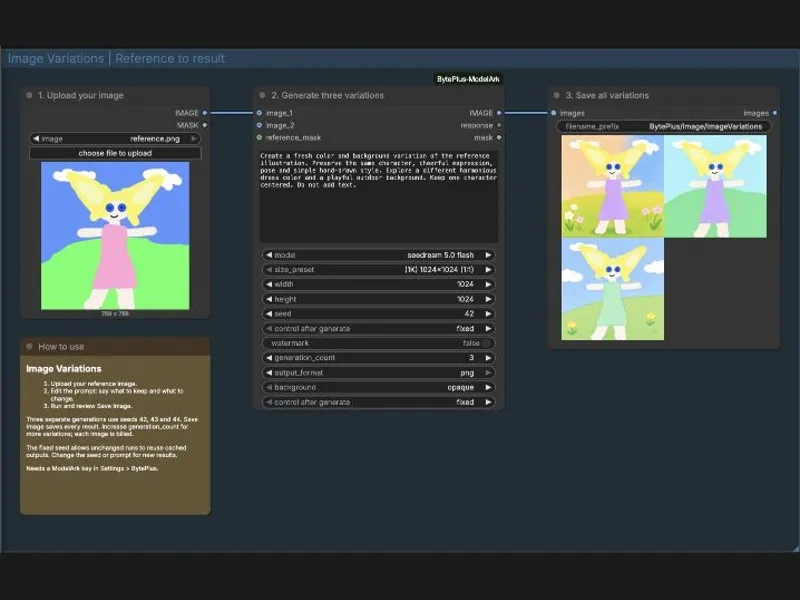The height and width of the screenshot is (600, 800).
Task: Edit the filename_prefix field
Action: coord(663,127)
